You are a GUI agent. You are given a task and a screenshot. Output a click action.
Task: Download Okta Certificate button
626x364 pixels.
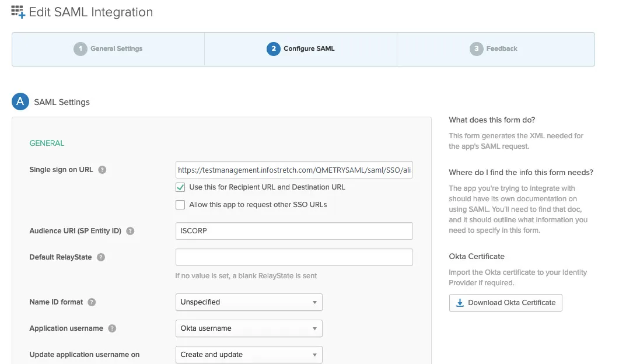coord(505,303)
